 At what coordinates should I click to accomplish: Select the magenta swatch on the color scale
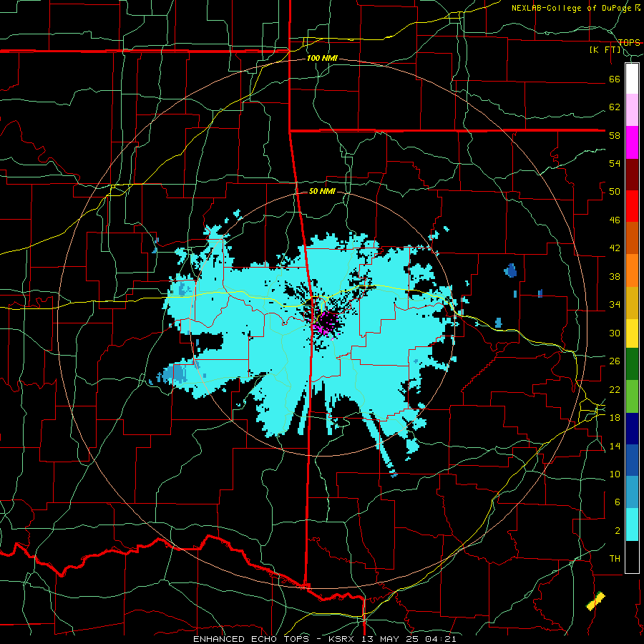click(x=632, y=142)
